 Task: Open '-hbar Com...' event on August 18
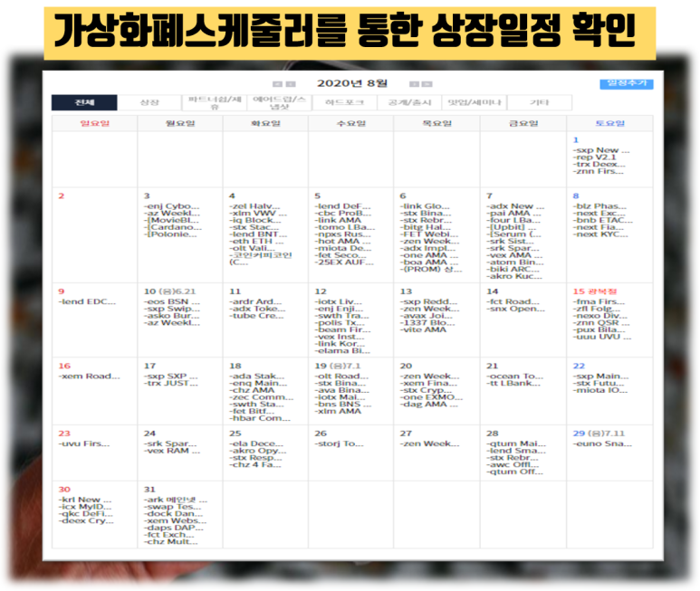259,418
